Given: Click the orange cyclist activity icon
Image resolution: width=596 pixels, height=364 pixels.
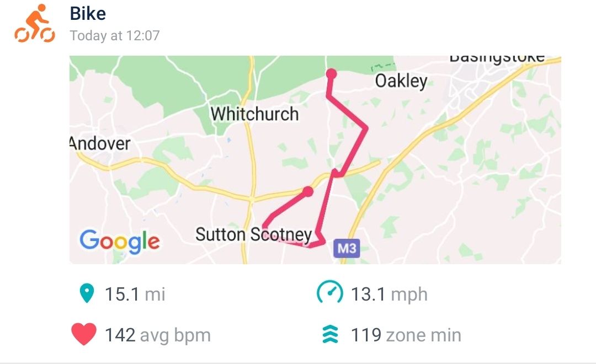Looking at the screenshot, I should click(34, 24).
